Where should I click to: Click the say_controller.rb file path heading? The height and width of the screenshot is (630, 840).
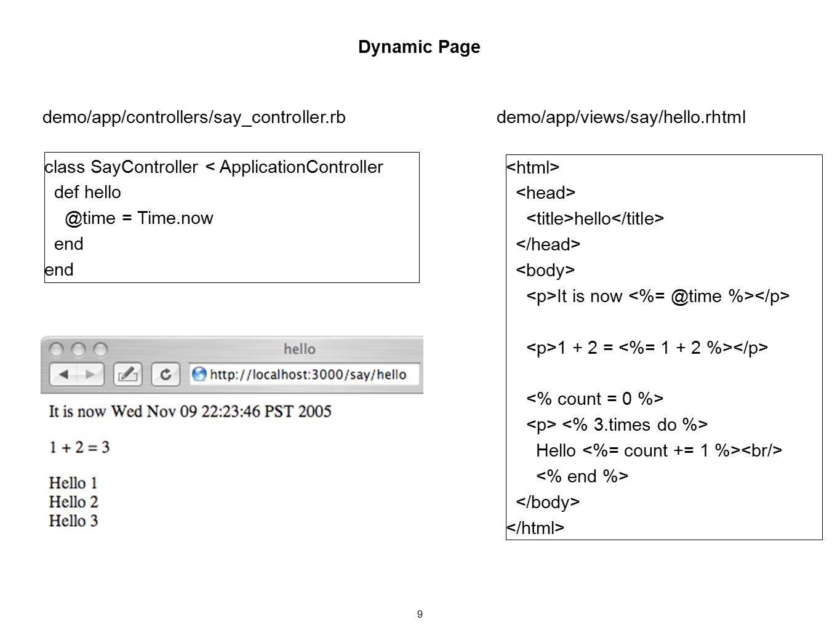(194, 117)
